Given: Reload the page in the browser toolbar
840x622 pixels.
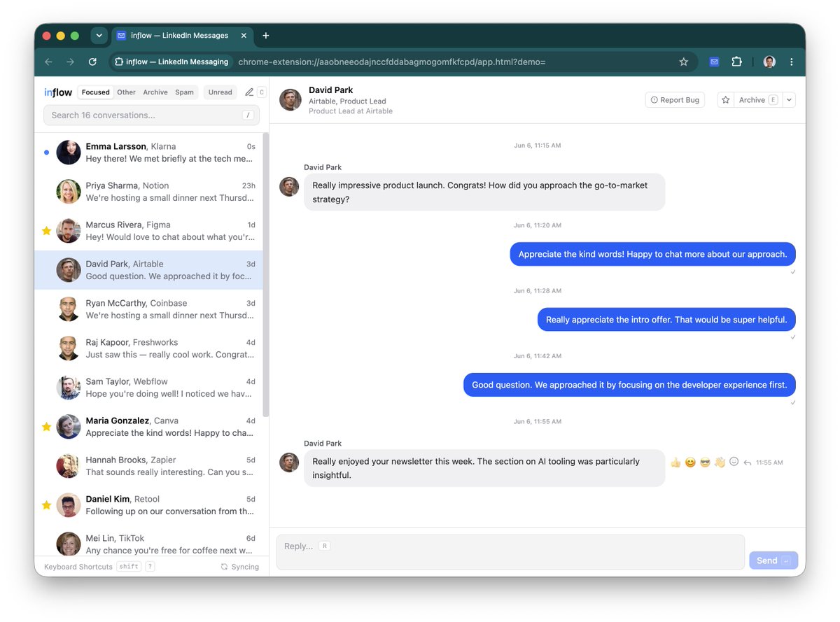Looking at the screenshot, I should 92,62.
